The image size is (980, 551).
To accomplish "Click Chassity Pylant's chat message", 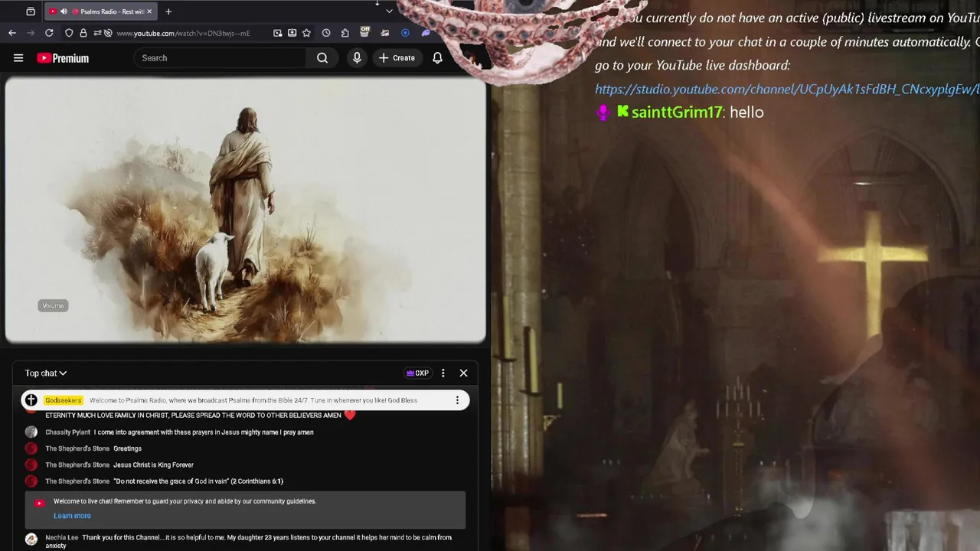I will coord(204,432).
